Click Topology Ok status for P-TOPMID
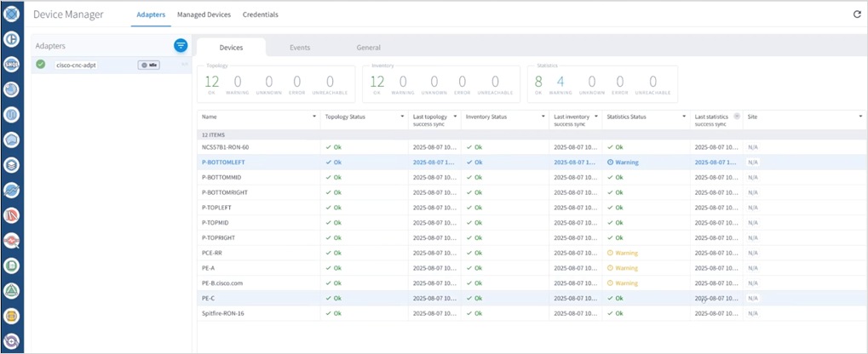Screen dimensions: 868x354 coord(334,222)
